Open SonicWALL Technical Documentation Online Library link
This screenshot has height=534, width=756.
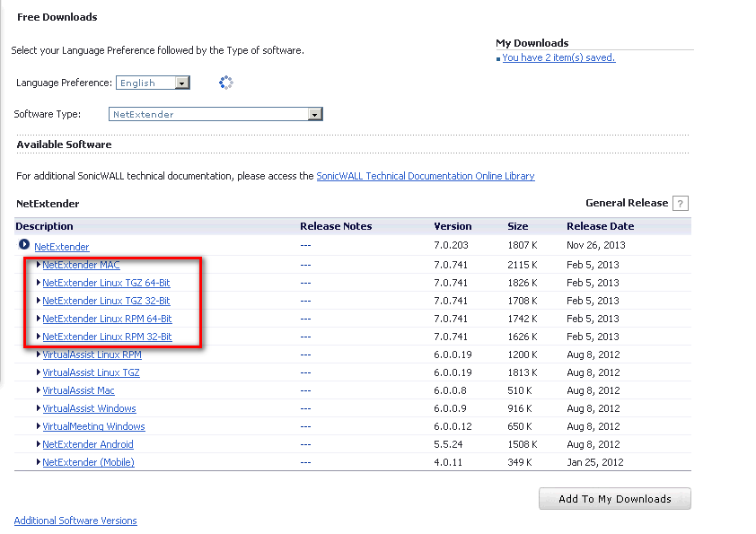pos(426,176)
